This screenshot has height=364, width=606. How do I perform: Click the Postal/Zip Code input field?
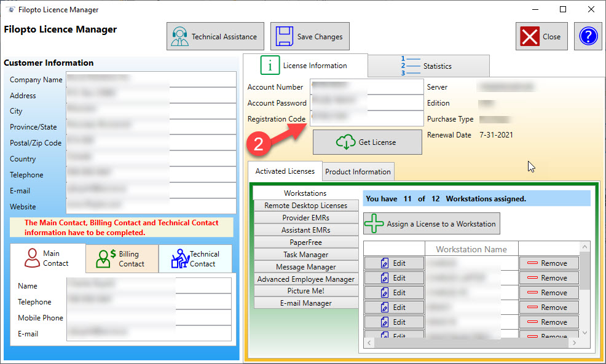[151, 142]
